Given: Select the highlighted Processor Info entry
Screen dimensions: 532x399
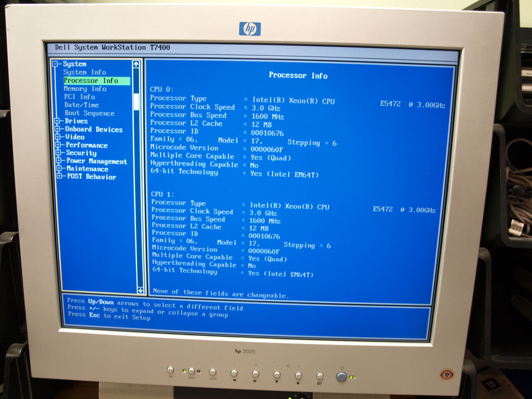Looking at the screenshot, I should pos(96,81).
